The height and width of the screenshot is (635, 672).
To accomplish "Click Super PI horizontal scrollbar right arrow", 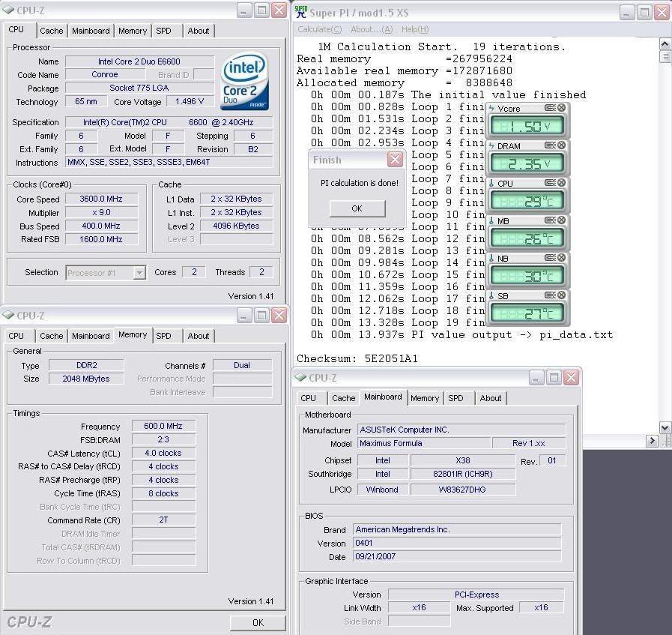I will point(653,440).
